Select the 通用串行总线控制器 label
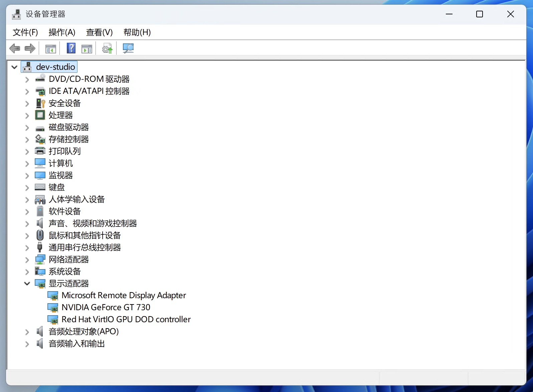This screenshot has height=392, width=533. point(85,247)
